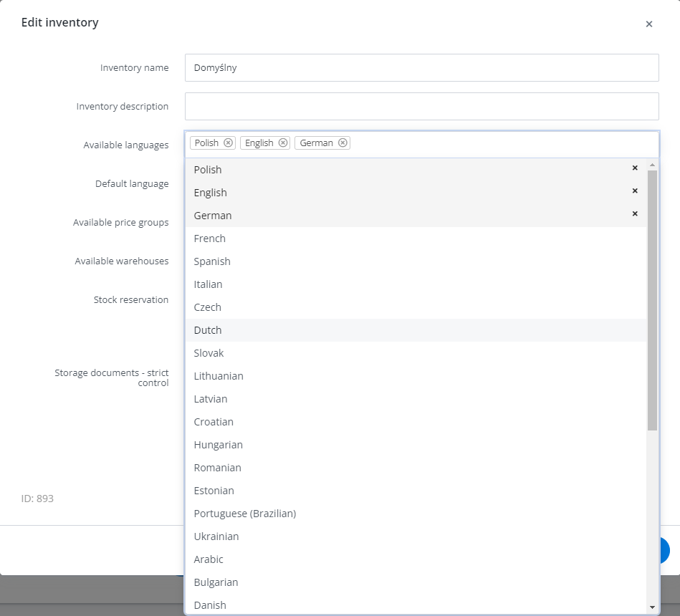Click the Available price groups label
This screenshot has height=616, width=680.
click(120, 222)
